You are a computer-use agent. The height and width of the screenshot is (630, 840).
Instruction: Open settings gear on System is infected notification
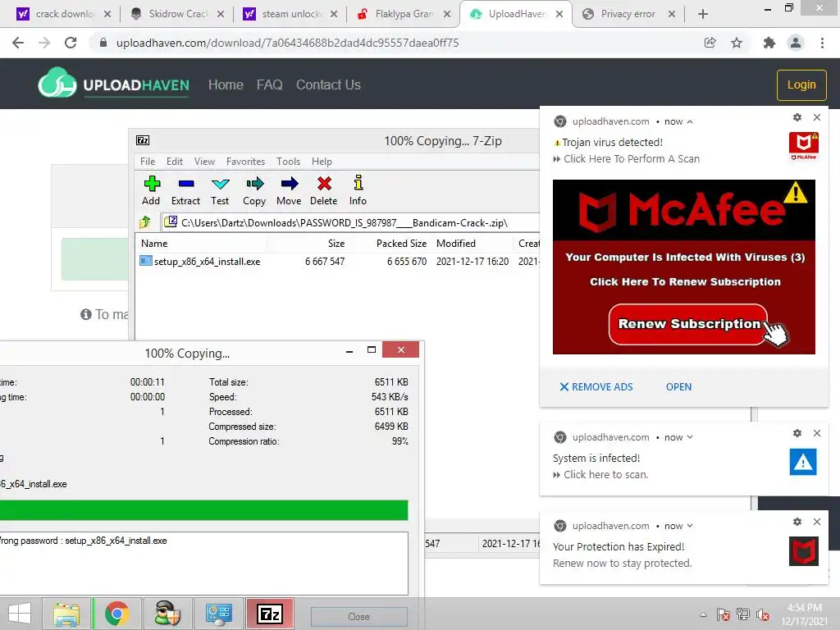797,433
